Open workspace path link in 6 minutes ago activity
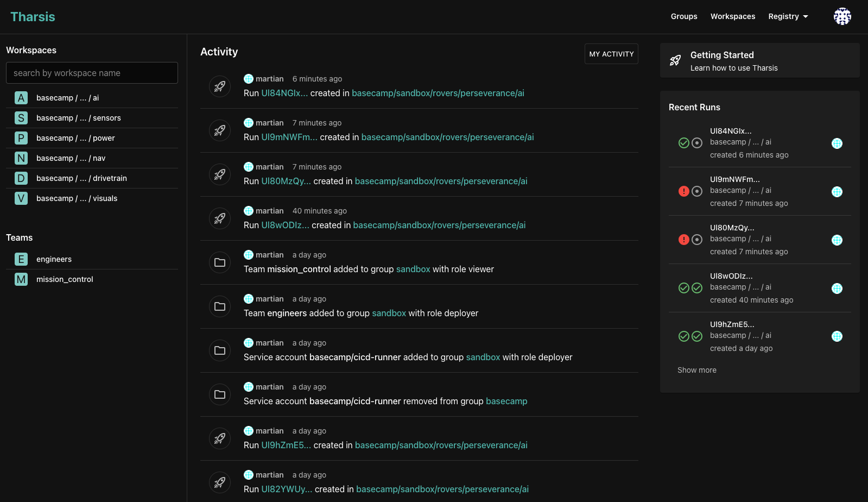Image resolution: width=868 pixels, height=502 pixels. 438,93
